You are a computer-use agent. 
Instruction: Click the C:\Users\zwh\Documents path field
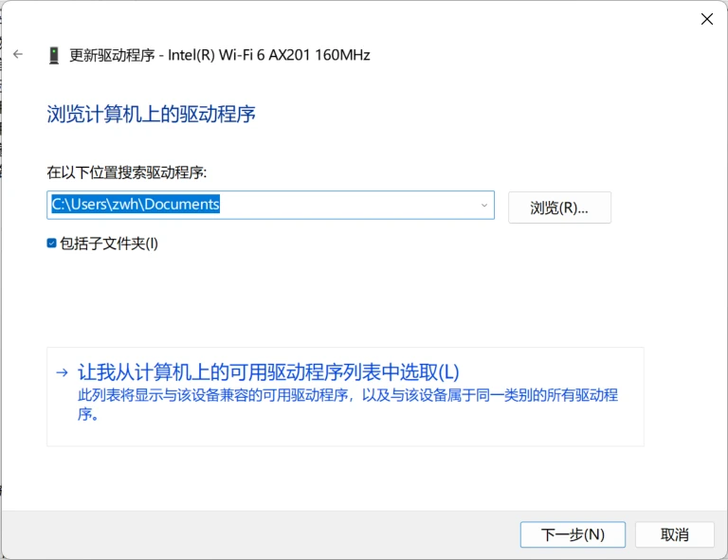coord(270,205)
